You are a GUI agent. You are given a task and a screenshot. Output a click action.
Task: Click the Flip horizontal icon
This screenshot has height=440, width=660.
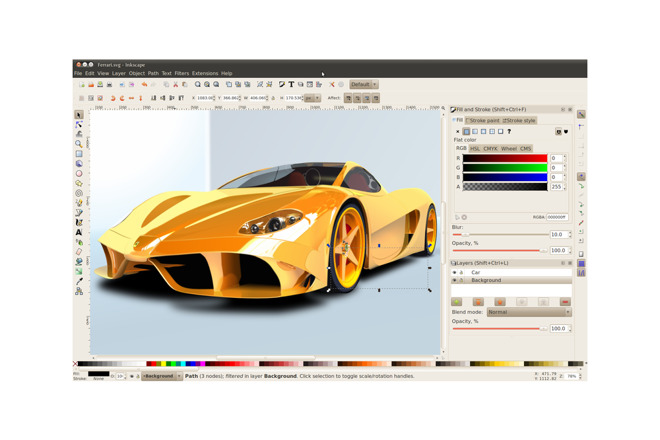click(131, 98)
